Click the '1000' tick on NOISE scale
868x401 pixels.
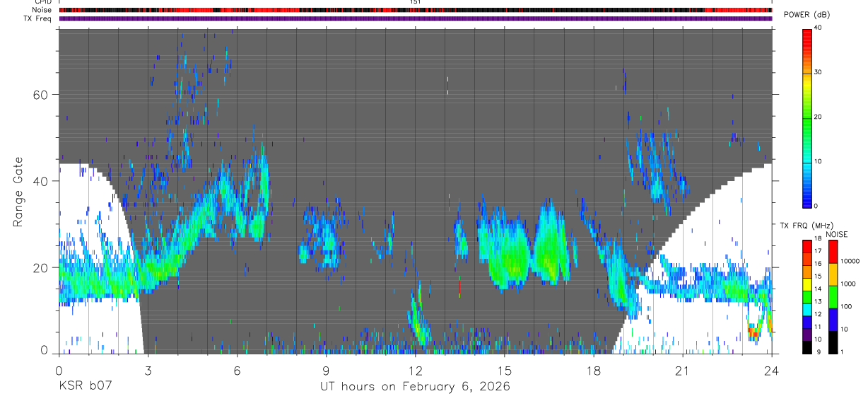(x=848, y=284)
